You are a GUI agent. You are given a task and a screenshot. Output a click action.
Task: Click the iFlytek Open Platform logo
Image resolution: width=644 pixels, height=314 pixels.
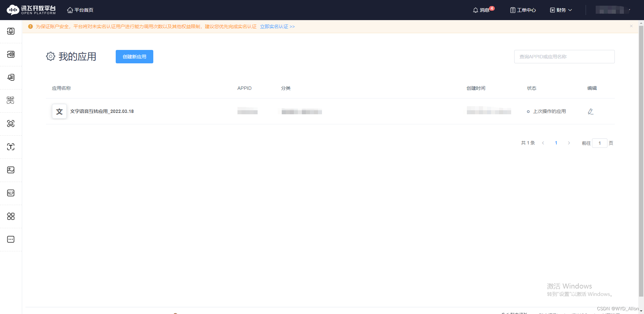click(31, 10)
